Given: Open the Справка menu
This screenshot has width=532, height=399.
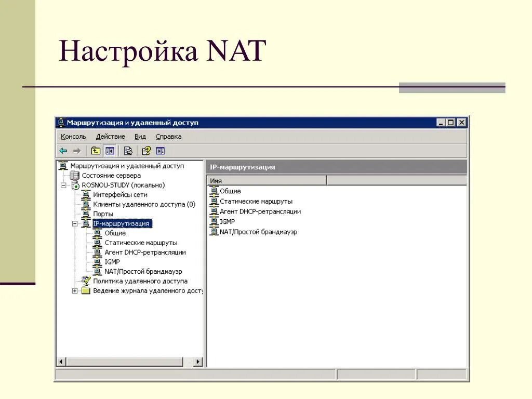Looking at the screenshot, I should pyautogui.click(x=168, y=137).
